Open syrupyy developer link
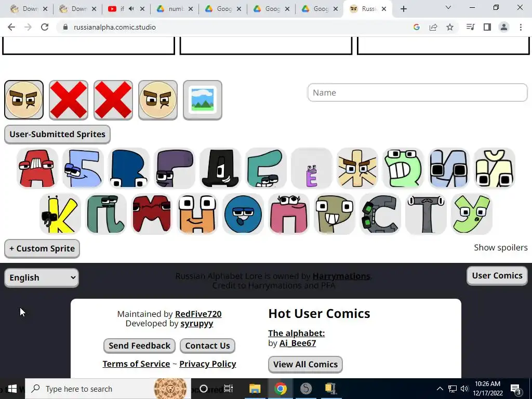Viewport: 532px width, 399px height. click(x=197, y=323)
